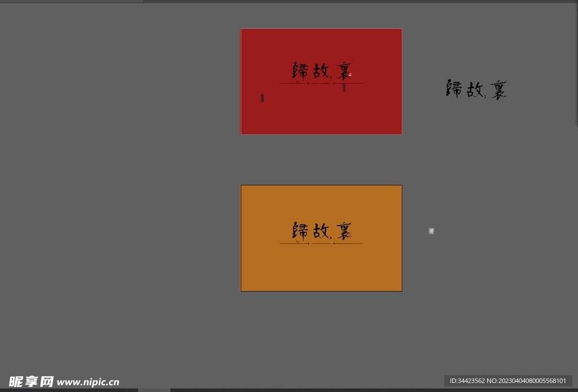Click the red seal mark on the orange artboard

[349, 234]
